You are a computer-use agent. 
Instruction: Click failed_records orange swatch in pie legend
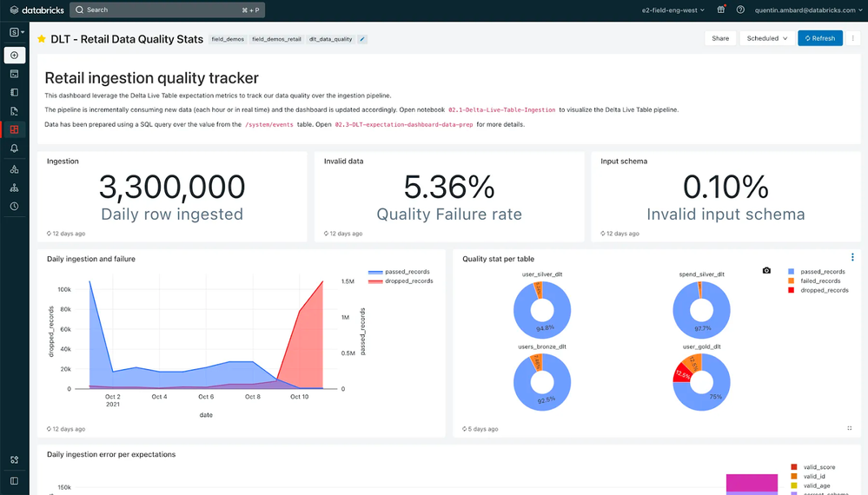tap(790, 281)
